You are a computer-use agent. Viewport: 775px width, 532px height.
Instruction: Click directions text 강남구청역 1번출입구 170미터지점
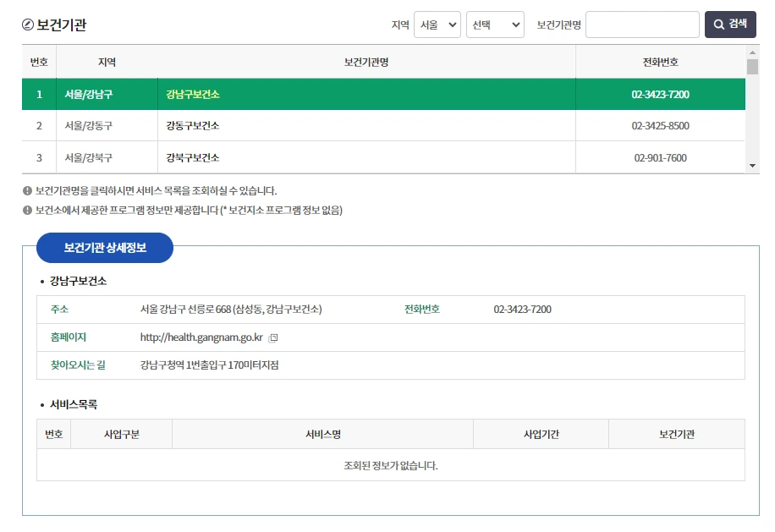pyautogui.click(x=210, y=365)
